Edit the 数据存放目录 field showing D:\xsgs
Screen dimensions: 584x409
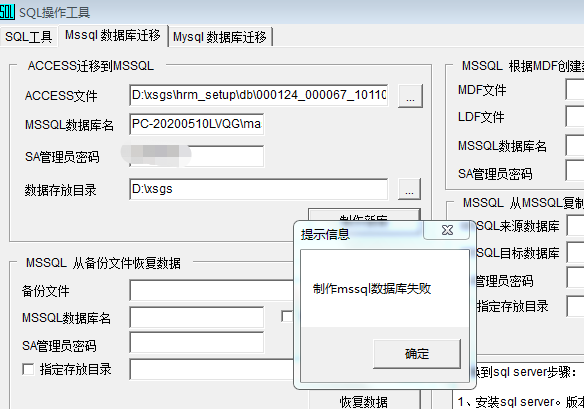pyautogui.click(x=258, y=189)
